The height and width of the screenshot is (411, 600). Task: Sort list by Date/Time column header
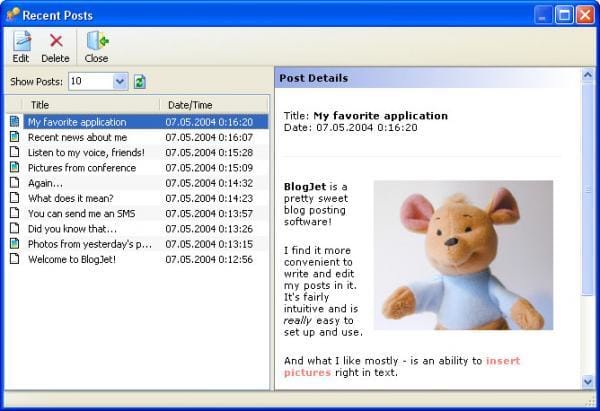click(x=214, y=105)
